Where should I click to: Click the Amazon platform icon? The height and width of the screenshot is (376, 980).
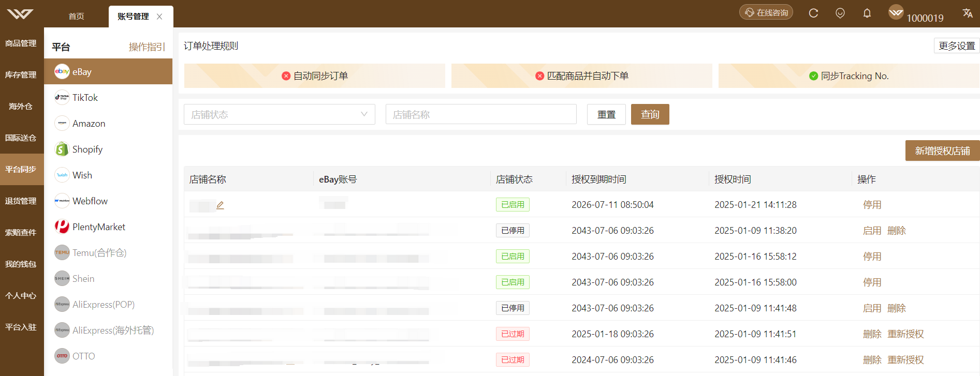[x=62, y=123]
